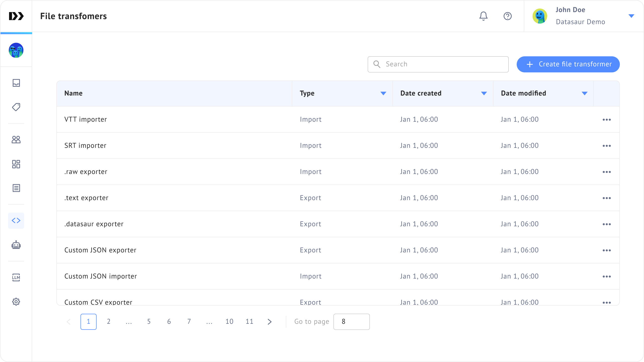Screen dimensions: 644x362
Task: Open the settings gear icon in sidebar
Action: coord(16,302)
